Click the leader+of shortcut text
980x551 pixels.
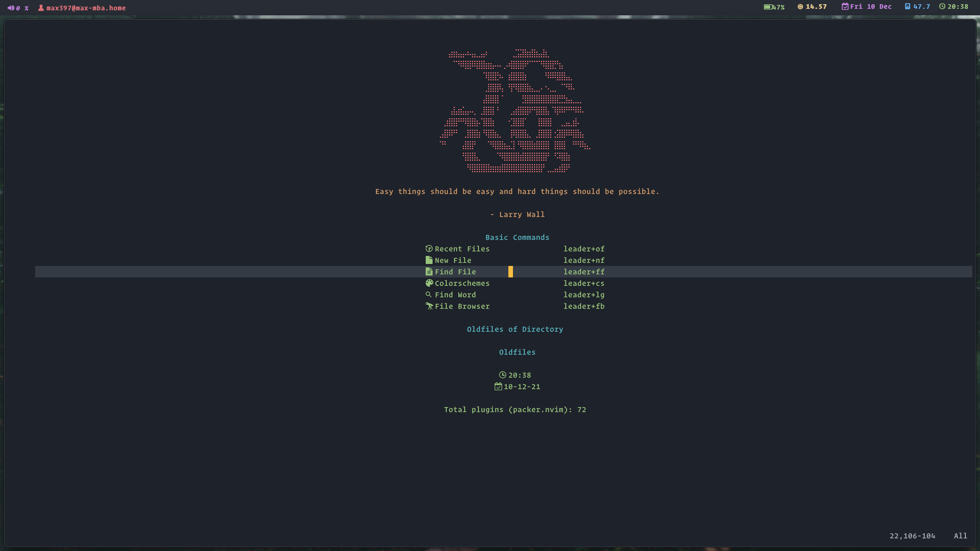pos(584,249)
